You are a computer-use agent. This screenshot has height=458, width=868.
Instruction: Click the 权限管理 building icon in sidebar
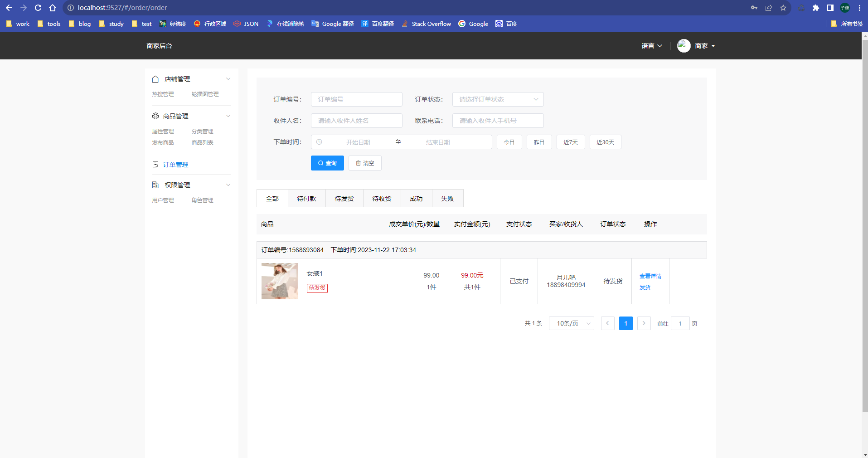(x=155, y=185)
